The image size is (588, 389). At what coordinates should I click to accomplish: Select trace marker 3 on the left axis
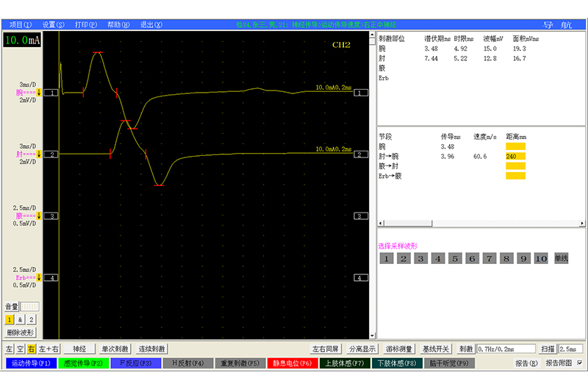click(x=51, y=216)
